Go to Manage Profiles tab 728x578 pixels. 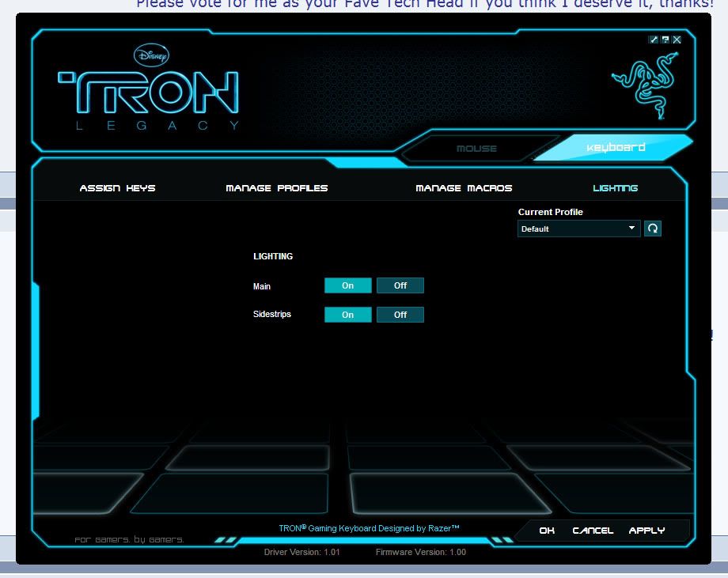coord(276,188)
